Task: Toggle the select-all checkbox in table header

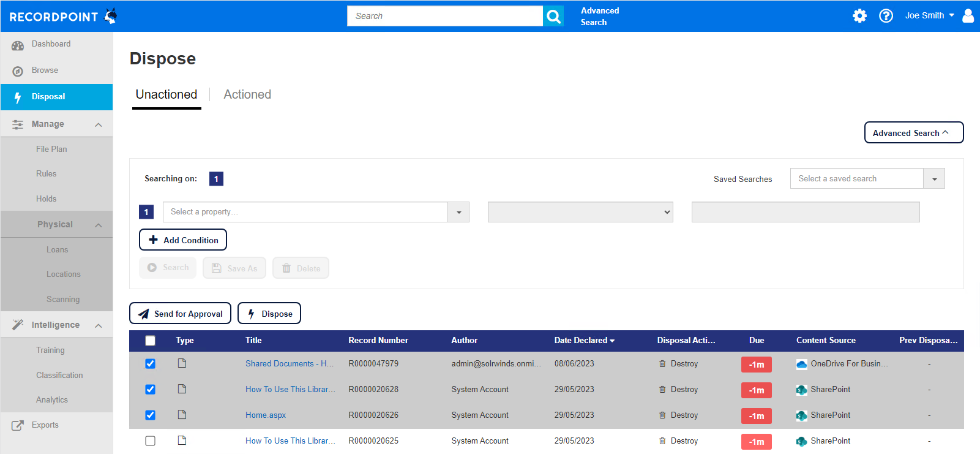Action: 151,341
